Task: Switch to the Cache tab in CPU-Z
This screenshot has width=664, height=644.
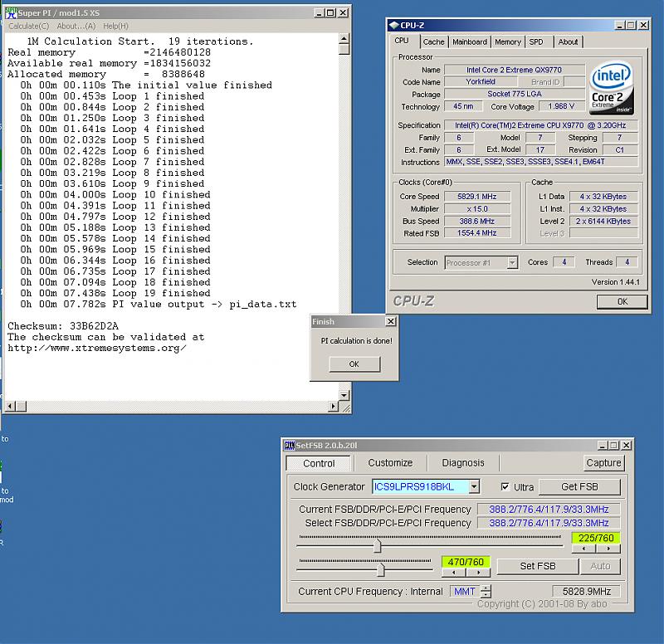Action: pyautogui.click(x=433, y=42)
